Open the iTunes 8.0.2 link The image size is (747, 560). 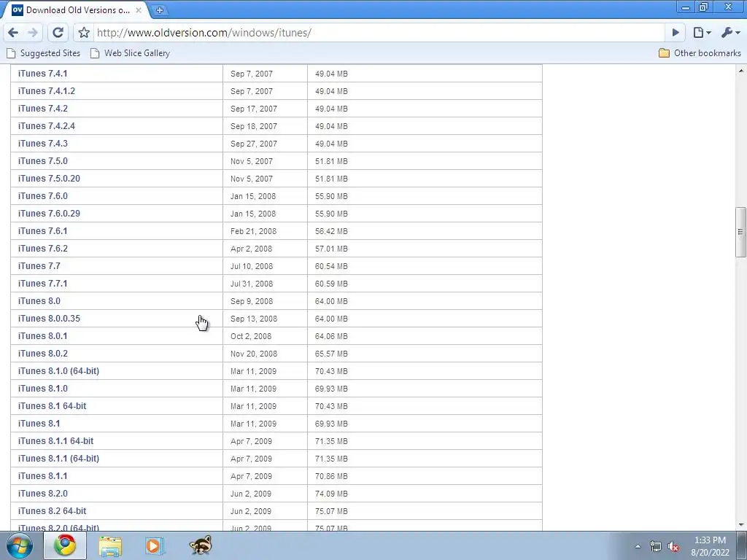(x=42, y=354)
